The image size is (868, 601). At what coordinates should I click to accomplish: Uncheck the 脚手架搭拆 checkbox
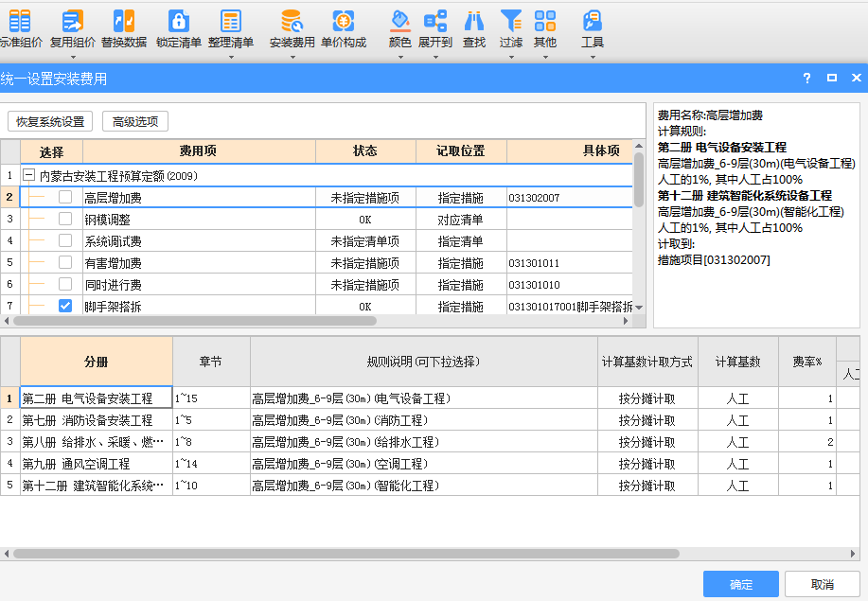[65, 306]
